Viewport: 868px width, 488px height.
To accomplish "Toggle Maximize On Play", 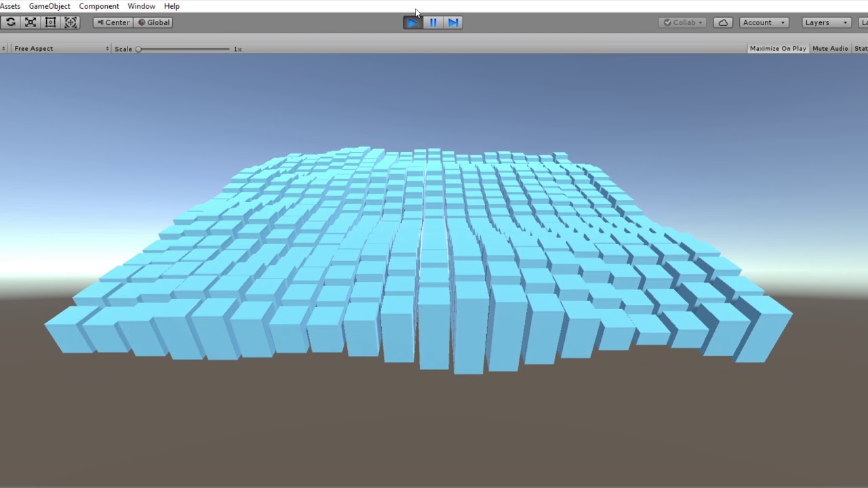I will click(778, 49).
